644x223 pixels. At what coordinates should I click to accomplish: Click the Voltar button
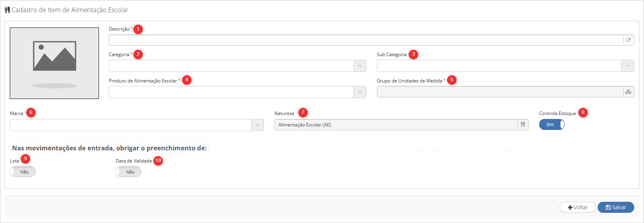pyautogui.click(x=578, y=207)
